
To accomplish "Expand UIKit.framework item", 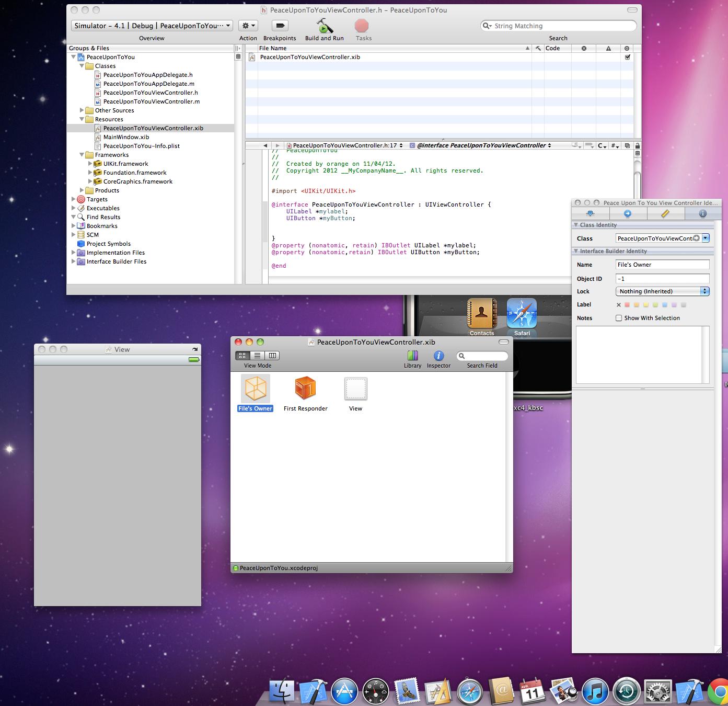I will (90, 164).
